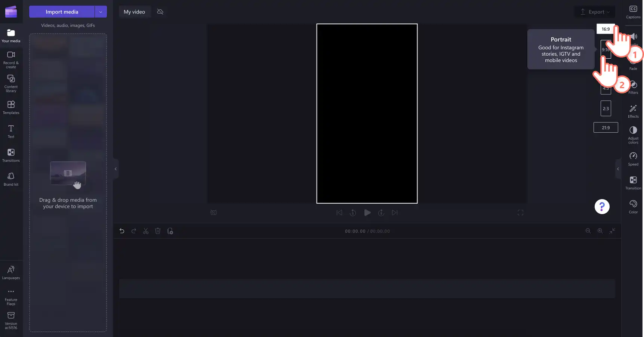Click the Export button
This screenshot has width=644, height=337.
point(595,12)
